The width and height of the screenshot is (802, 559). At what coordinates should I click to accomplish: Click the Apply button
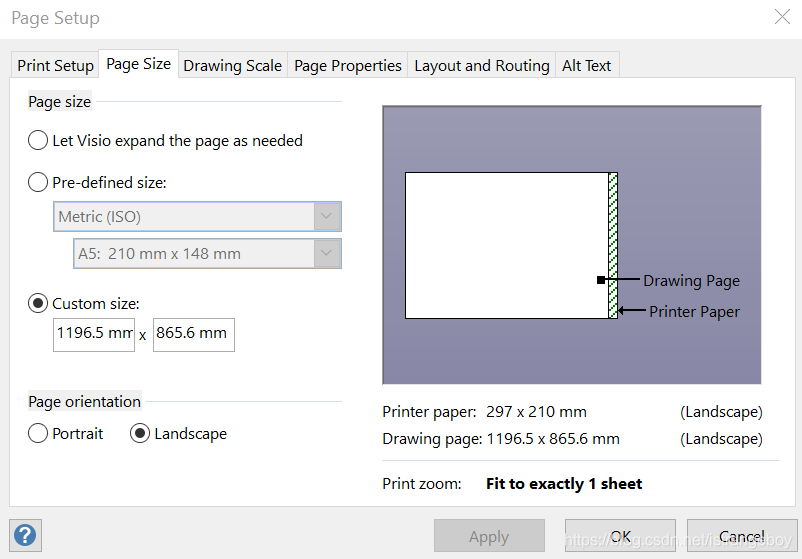489,536
